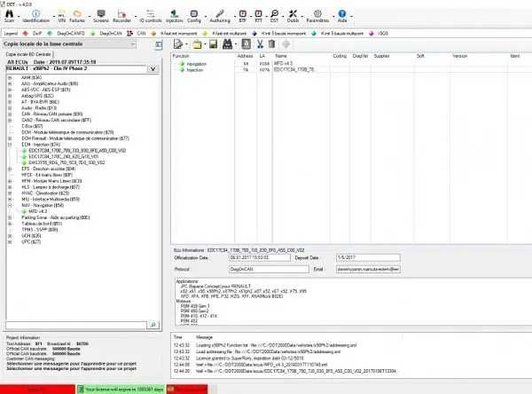Launch the Recorder tool
532x394 pixels.
121,16
